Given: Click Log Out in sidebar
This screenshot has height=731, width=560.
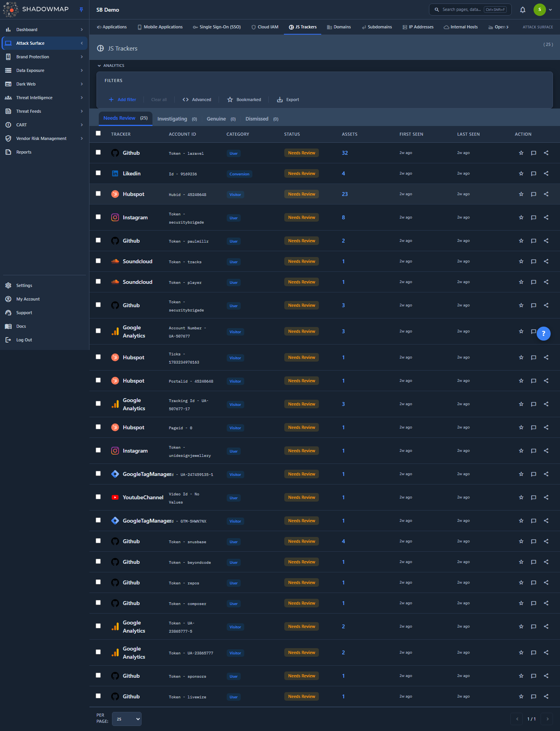Looking at the screenshot, I should coord(24,340).
